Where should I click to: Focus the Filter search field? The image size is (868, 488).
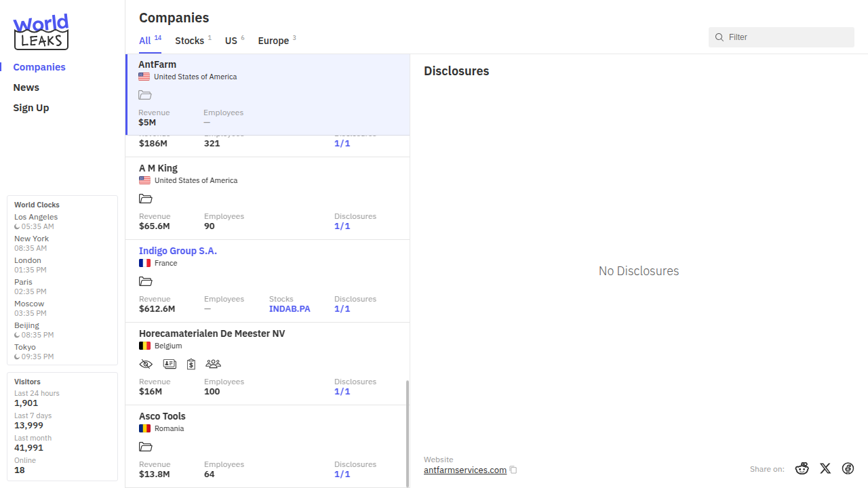point(781,37)
